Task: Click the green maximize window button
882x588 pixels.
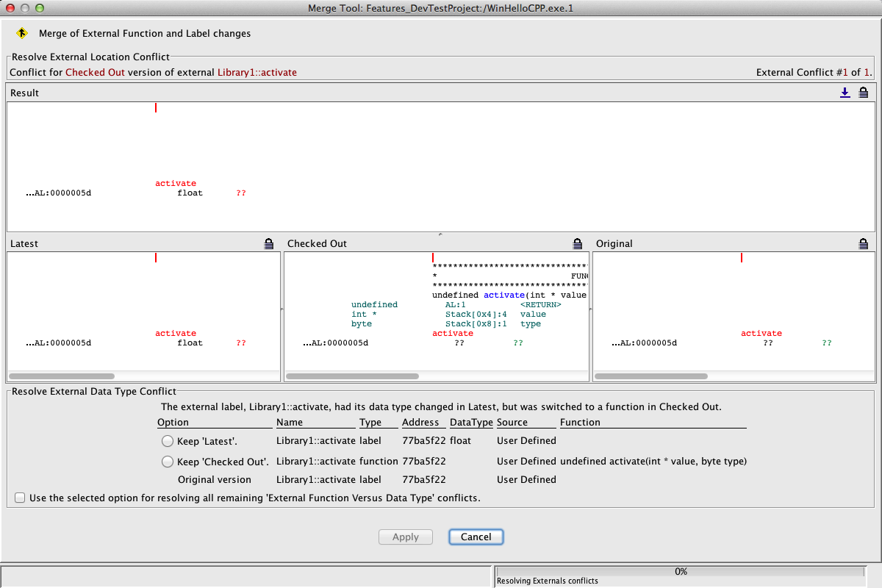Action: point(40,8)
